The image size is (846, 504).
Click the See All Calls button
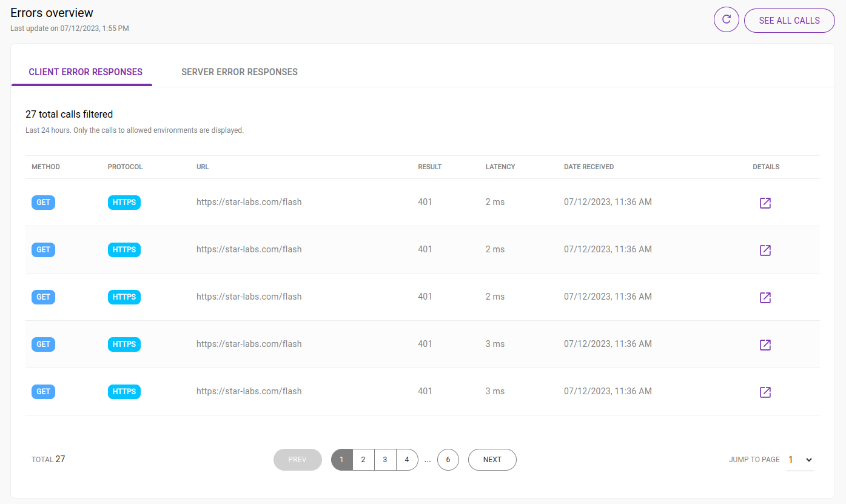click(789, 20)
